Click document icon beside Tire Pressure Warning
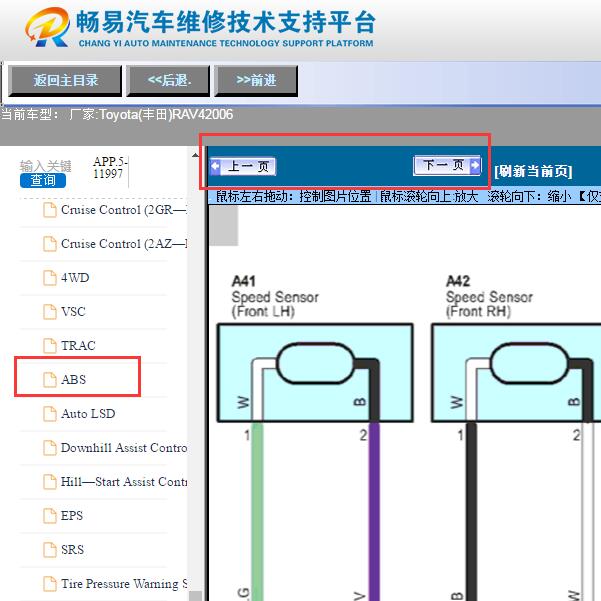The width and height of the screenshot is (601, 601). [x=50, y=584]
